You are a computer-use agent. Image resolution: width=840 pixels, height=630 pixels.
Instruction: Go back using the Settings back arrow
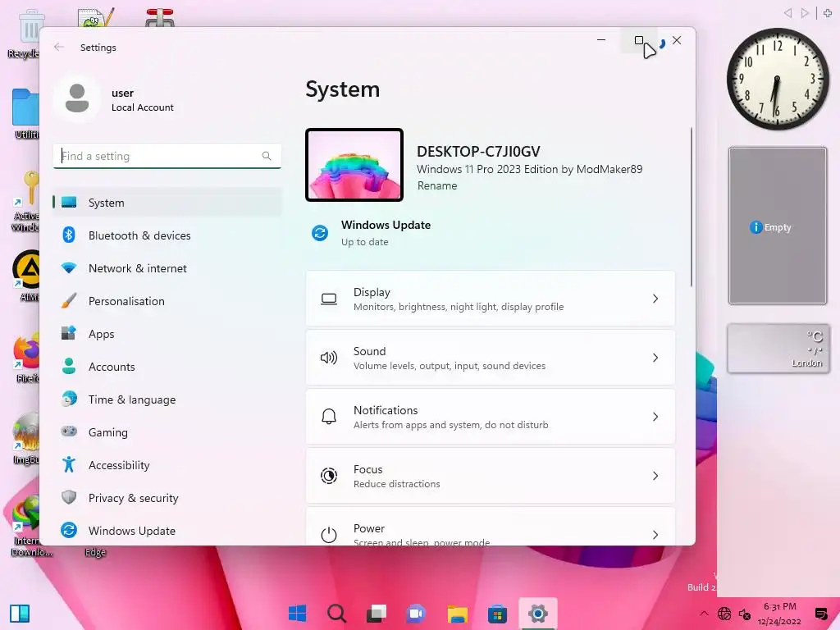59,47
